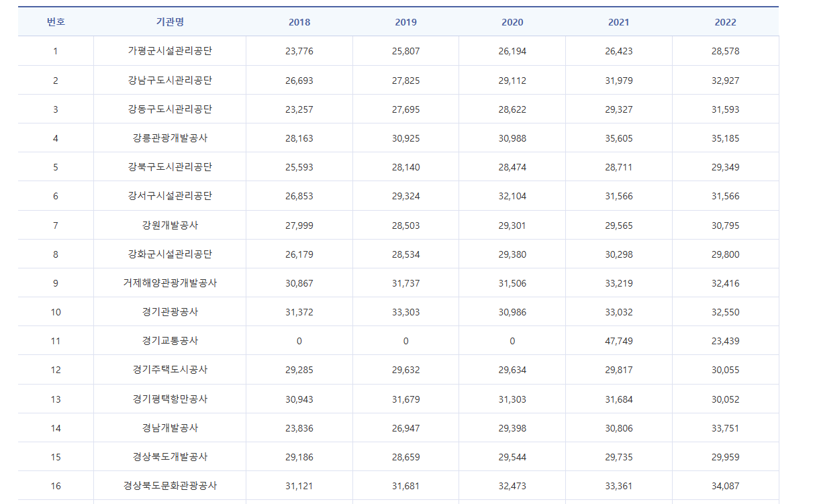Click the value 31,593 in 강동구도시관리공단 row

click(726, 109)
